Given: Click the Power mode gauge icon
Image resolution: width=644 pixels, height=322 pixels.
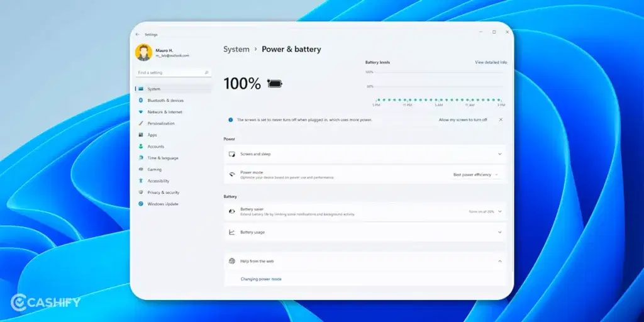Looking at the screenshot, I should pyautogui.click(x=232, y=175).
